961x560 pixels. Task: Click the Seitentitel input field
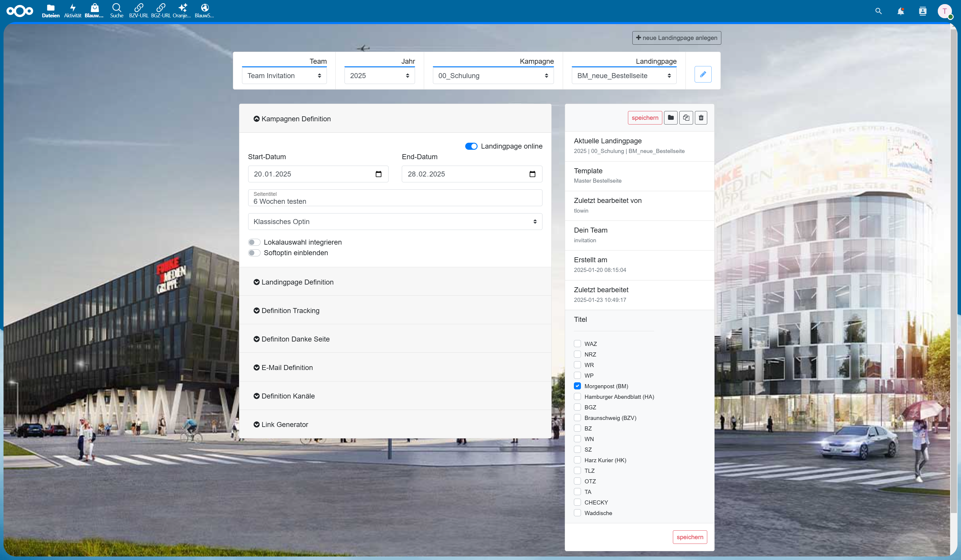point(395,198)
